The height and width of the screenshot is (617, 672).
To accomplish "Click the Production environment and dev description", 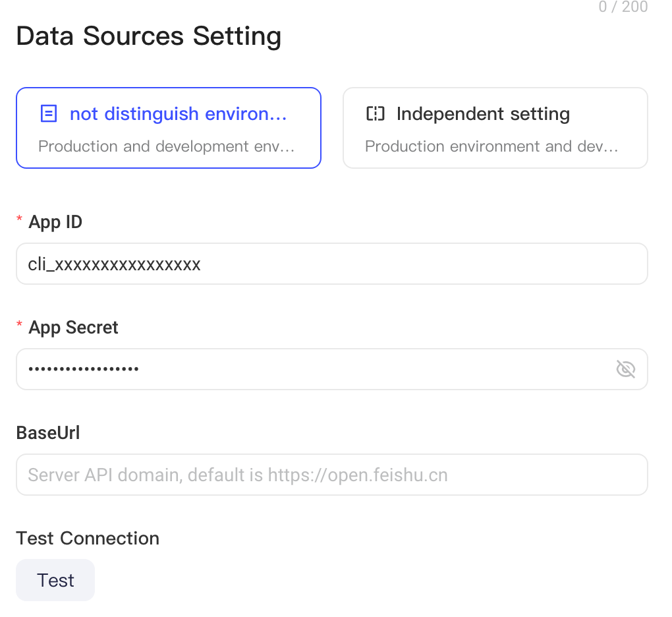I will (491, 146).
